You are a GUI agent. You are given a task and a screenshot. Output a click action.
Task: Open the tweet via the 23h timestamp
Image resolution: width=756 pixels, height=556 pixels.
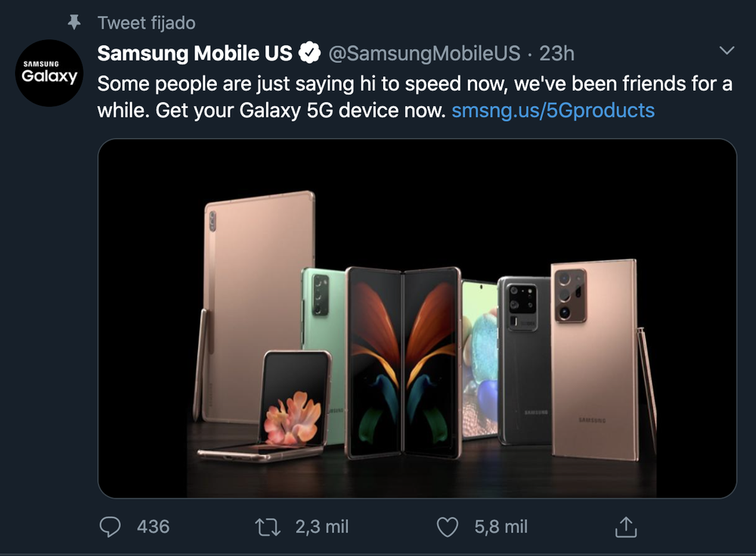click(556, 53)
